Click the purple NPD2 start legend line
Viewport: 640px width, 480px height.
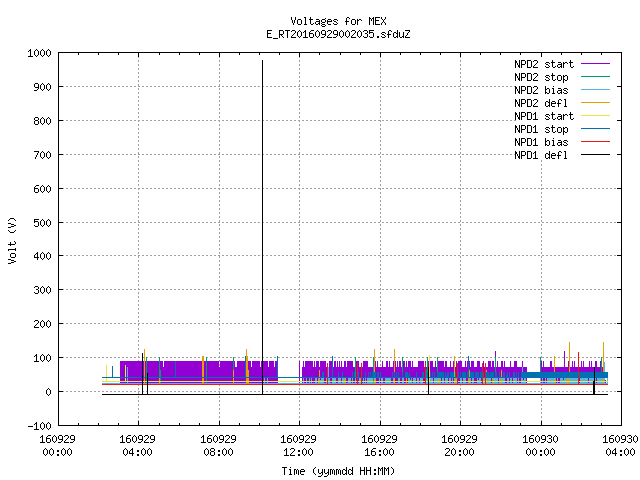tap(595, 64)
